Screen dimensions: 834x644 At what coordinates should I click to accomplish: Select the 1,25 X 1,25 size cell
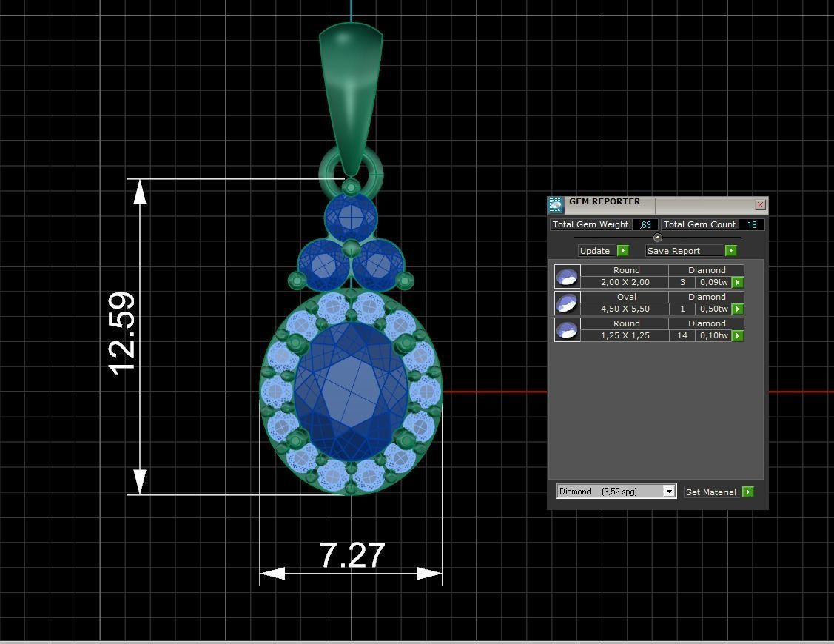tap(625, 335)
